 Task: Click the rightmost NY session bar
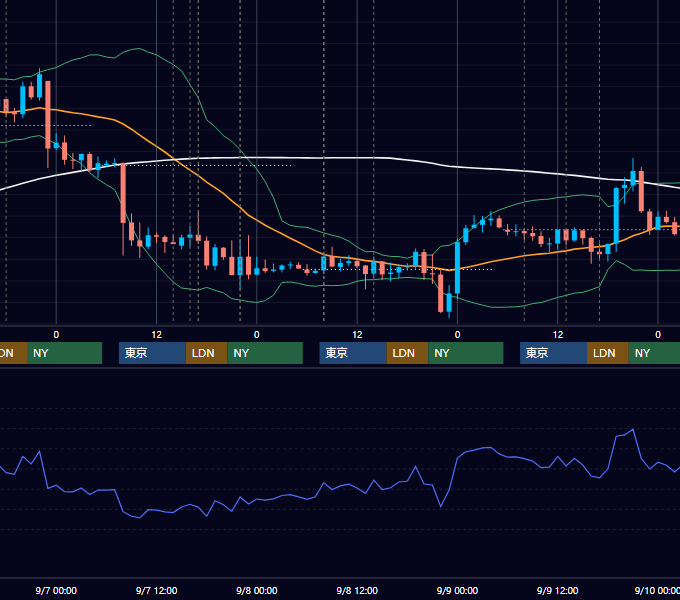pos(654,353)
